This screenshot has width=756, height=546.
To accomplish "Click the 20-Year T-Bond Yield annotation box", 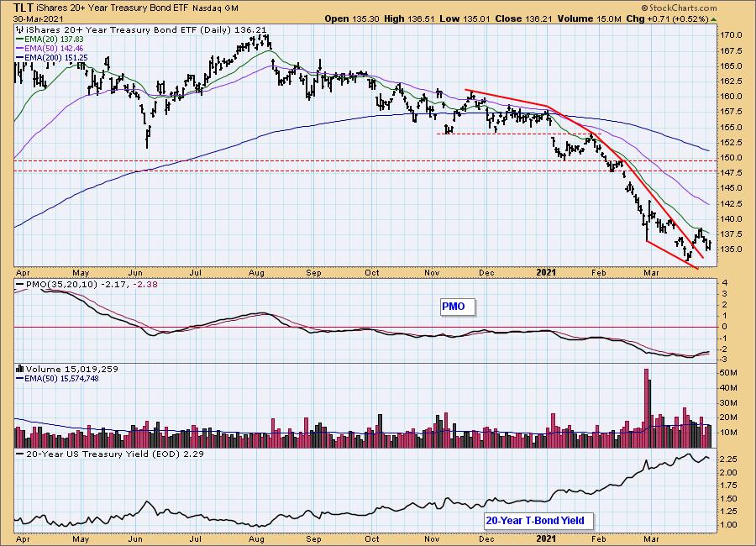I will [x=538, y=521].
